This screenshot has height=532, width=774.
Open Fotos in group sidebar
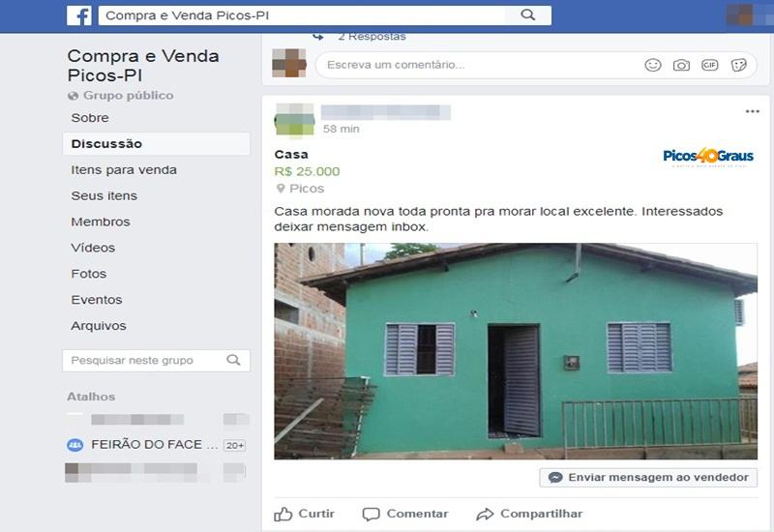pos(89,274)
